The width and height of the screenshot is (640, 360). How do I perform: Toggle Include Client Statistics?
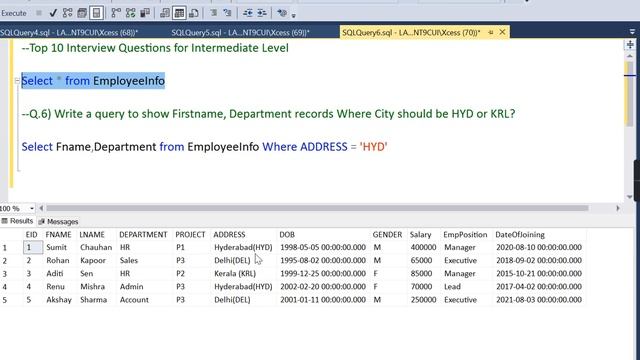(x=145, y=13)
